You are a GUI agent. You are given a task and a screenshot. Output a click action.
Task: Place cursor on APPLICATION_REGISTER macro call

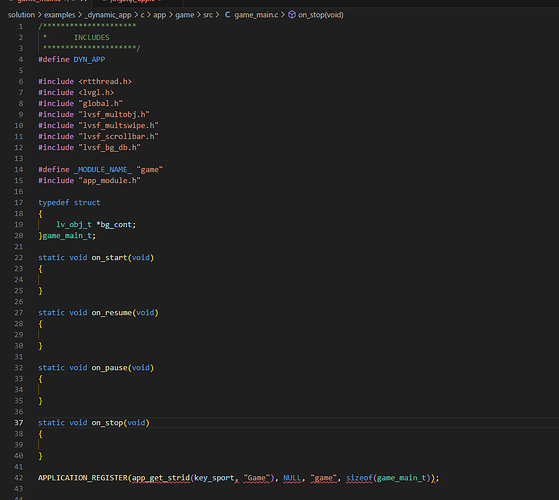(x=83, y=478)
